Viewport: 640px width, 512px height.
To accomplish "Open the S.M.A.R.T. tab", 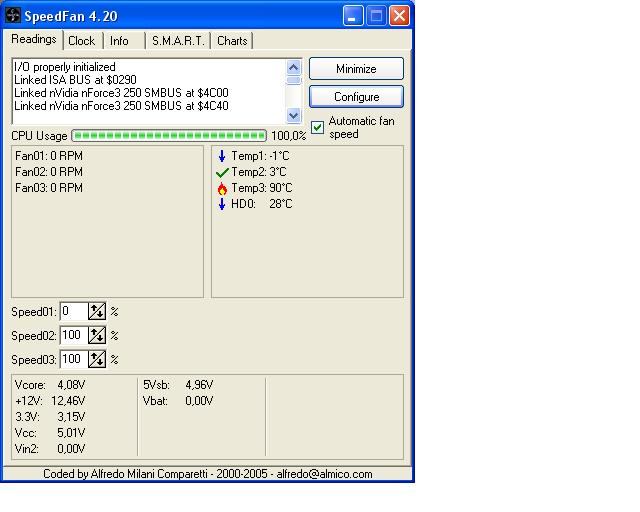I will 178,41.
